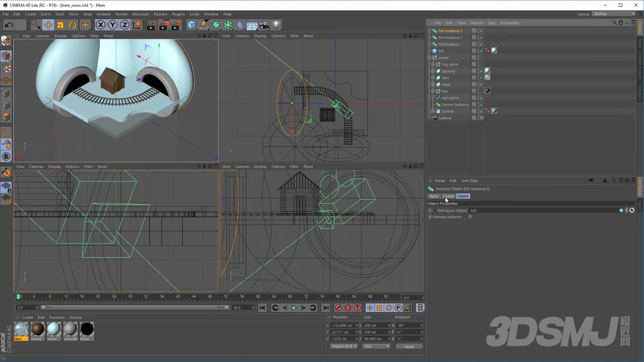This screenshot has height=362, width=644.
Task: Expand the ground object
Action: (x=433, y=71)
